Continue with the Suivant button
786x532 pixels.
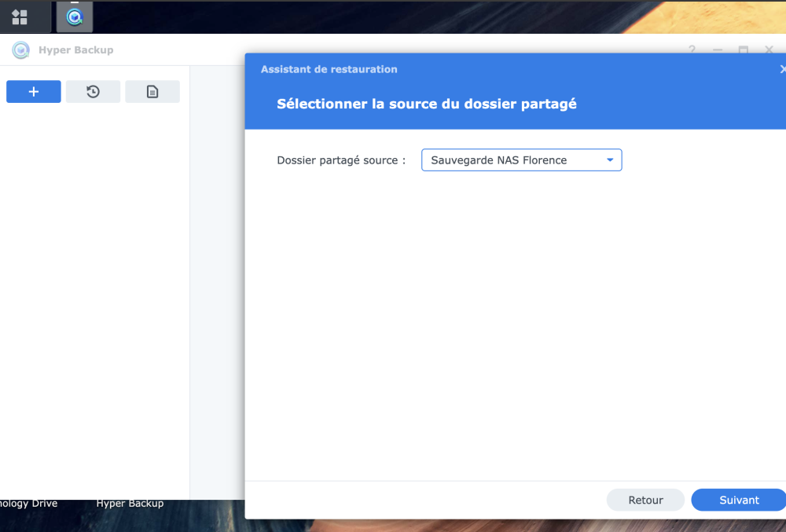pos(739,500)
